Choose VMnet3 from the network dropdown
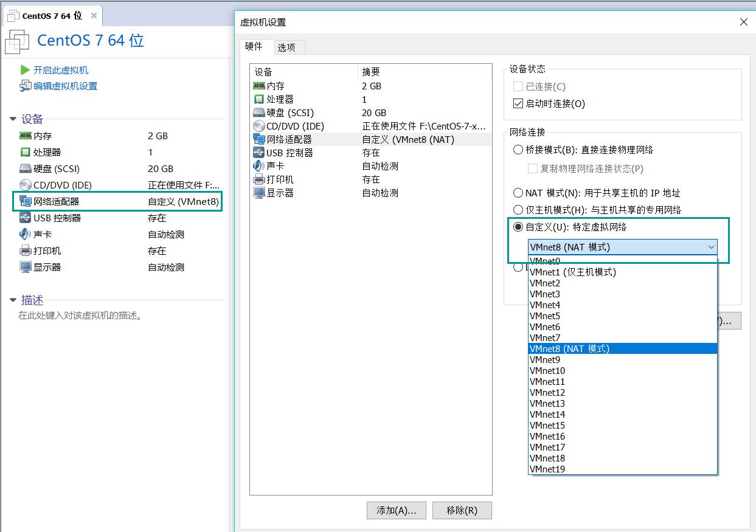 tap(623, 294)
